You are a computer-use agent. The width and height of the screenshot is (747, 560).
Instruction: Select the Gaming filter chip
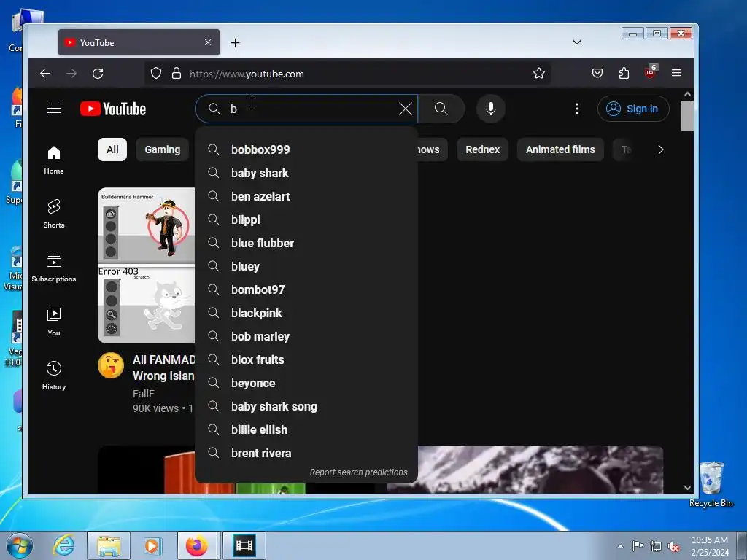[163, 149]
